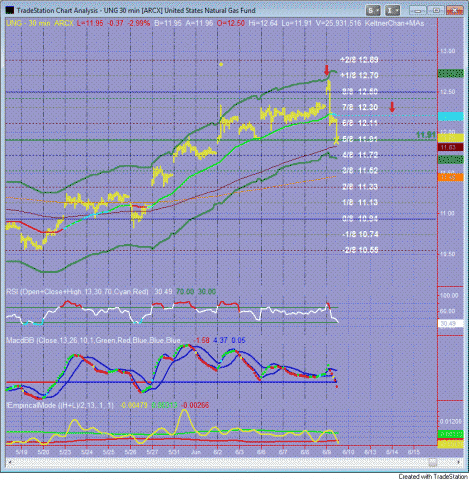
Task: Click the '10.50' price axis label
Action: pos(447,254)
